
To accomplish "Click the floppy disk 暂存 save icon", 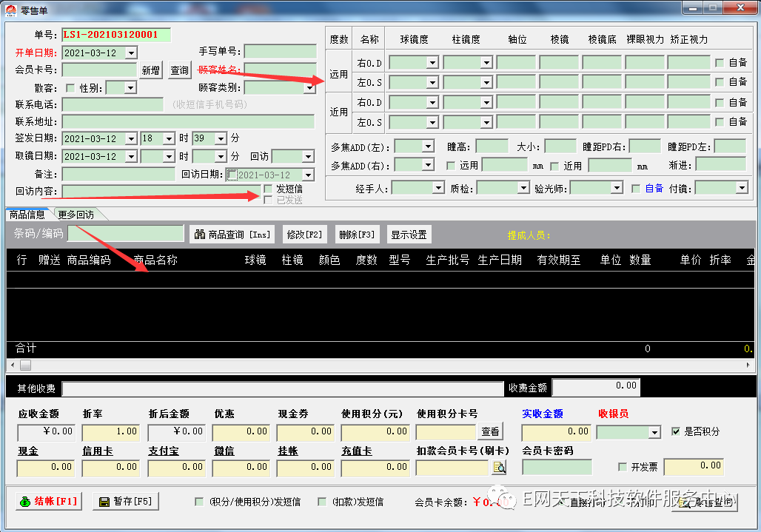I will [x=104, y=502].
